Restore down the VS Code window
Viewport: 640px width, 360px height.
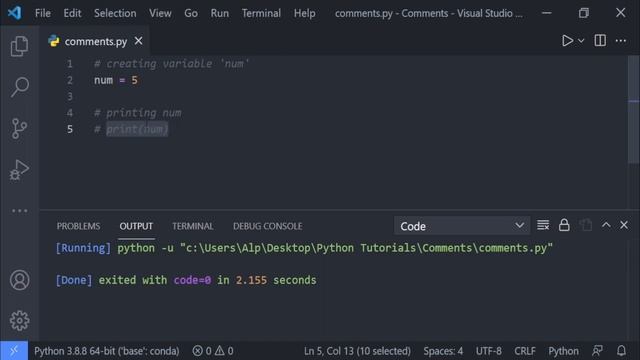(x=584, y=13)
